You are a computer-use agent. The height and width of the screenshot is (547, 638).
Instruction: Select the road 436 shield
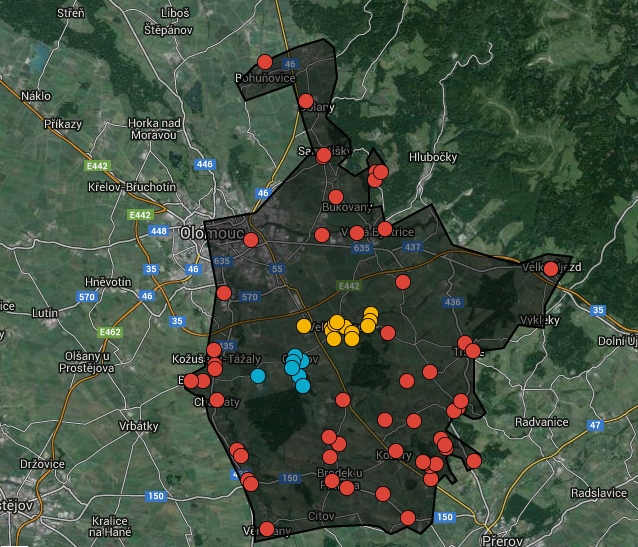point(453,302)
